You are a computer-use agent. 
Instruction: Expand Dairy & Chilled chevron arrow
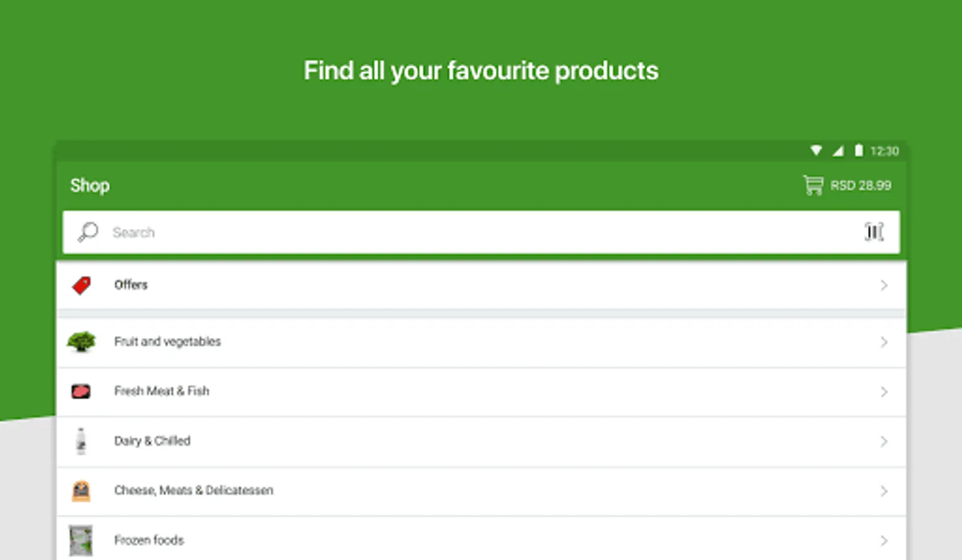coord(884,441)
